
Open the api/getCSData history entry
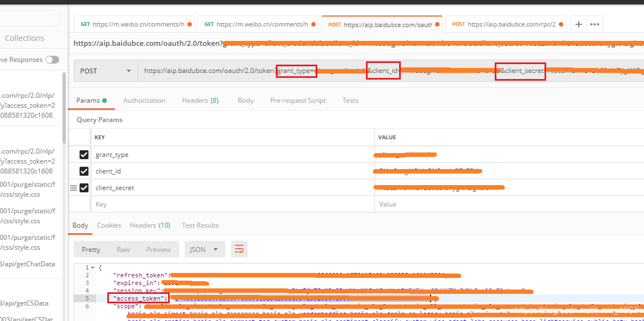[x=24, y=303]
